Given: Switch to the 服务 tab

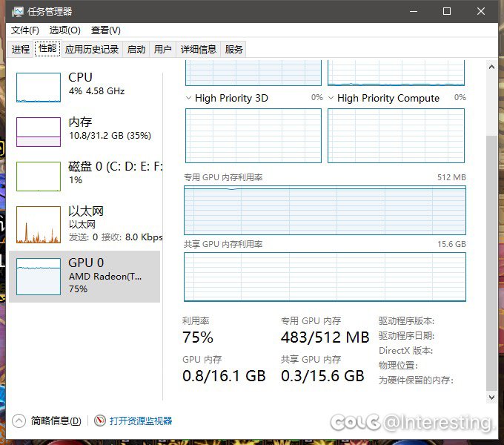Looking at the screenshot, I should [x=233, y=50].
